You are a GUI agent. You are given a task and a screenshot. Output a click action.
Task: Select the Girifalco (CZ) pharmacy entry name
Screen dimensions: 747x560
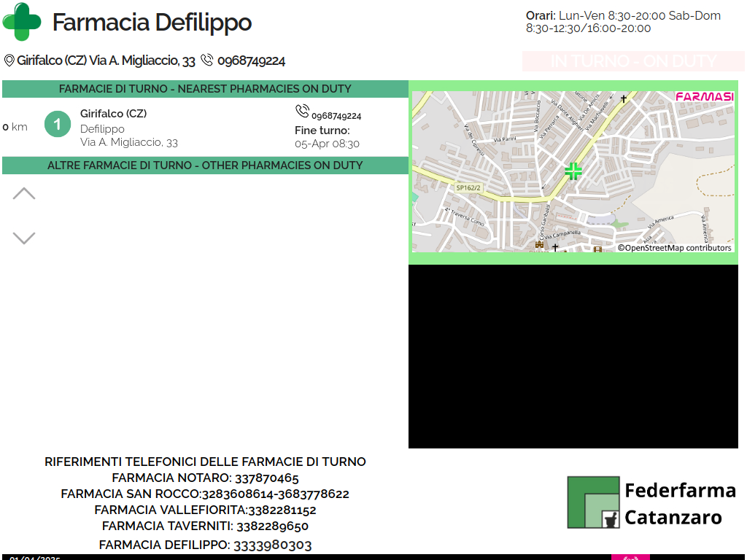[x=113, y=114]
